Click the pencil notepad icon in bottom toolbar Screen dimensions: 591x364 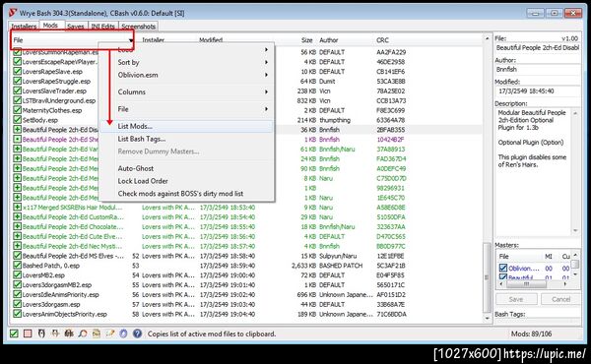pyautogui.click(x=109, y=334)
